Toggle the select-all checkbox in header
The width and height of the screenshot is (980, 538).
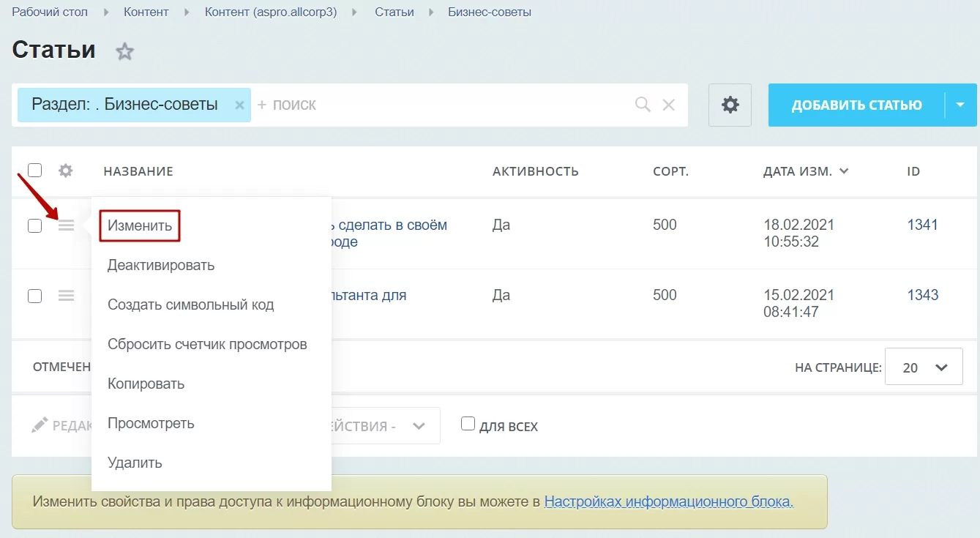[x=34, y=171]
